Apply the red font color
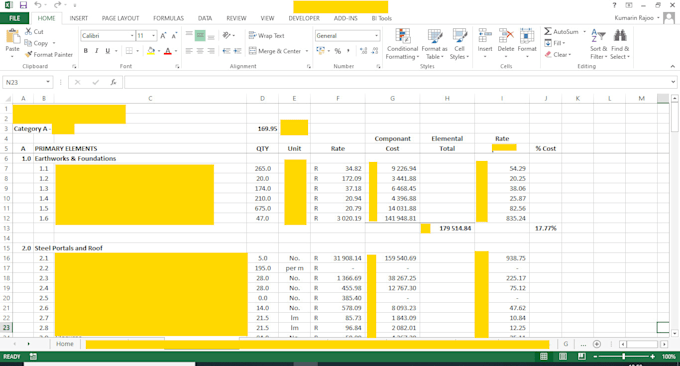The height and width of the screenshot is (366, 680). [168, 51]
